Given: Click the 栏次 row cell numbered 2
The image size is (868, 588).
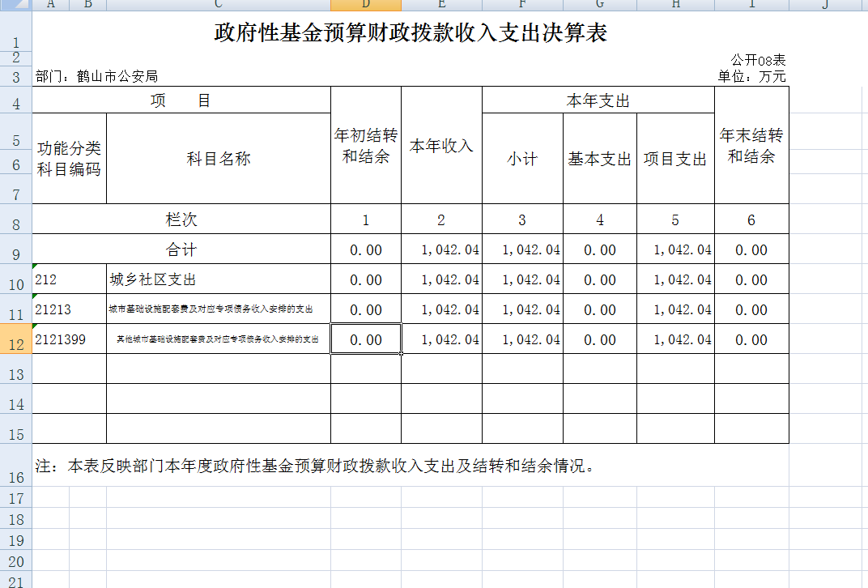Looking at the screenshot, I should (x=442, y=219).
